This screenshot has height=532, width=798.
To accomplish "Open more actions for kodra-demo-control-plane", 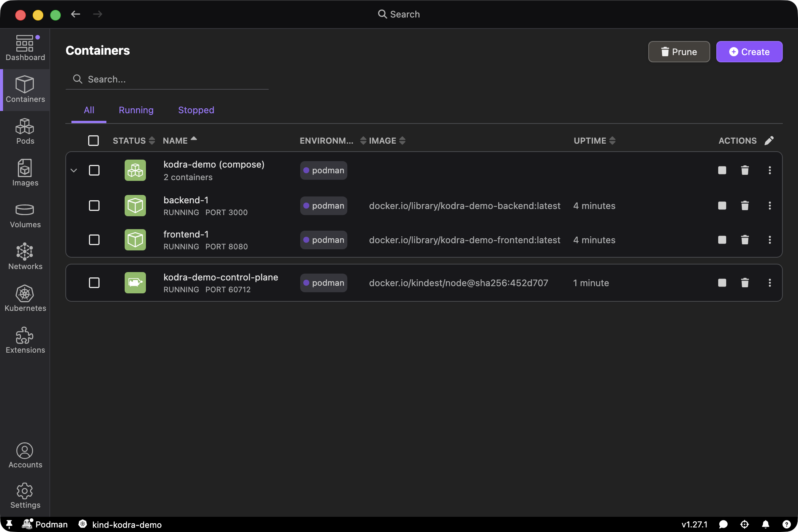I will pyautogui.click(x=770, y=283).
